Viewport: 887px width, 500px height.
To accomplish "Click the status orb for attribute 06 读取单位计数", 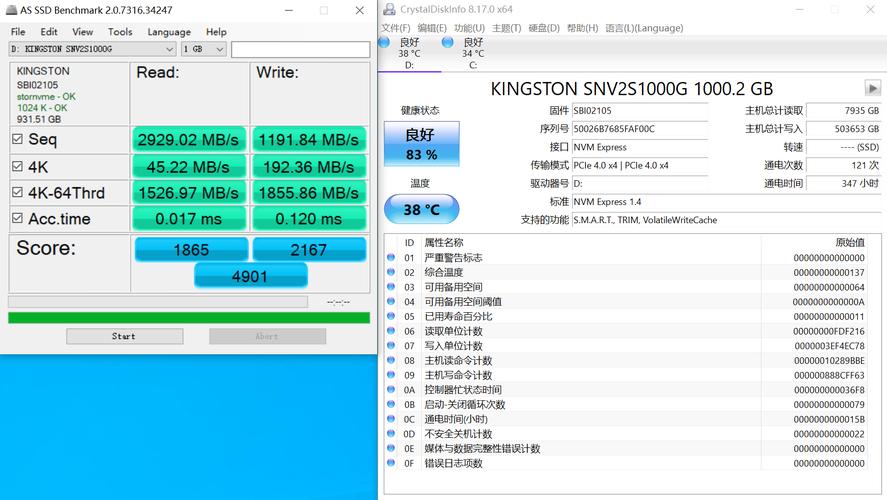I will tap(391, 331).
